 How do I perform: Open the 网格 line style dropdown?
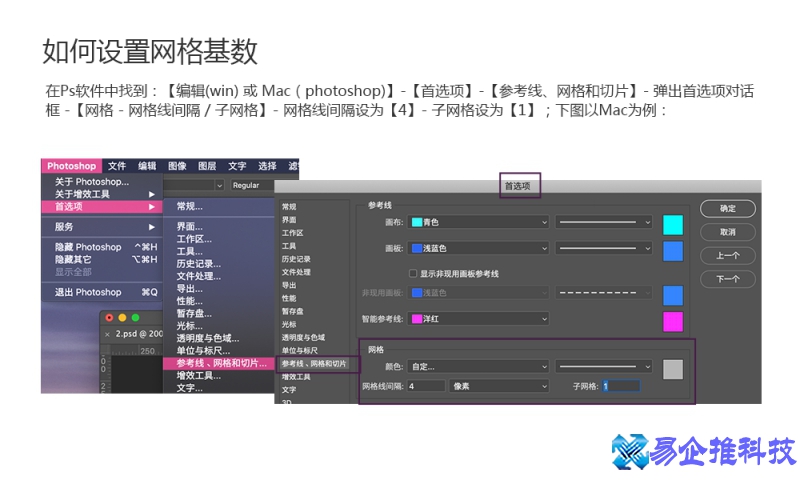(604, 366)
